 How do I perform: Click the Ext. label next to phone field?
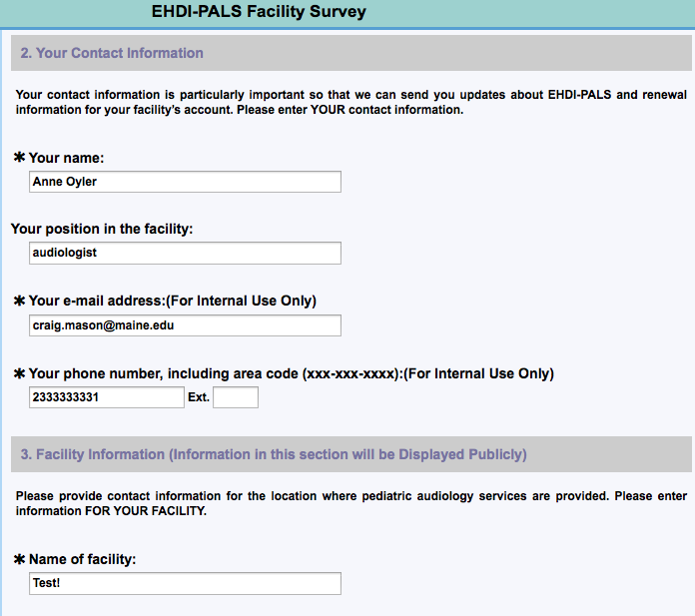[199, 397]
